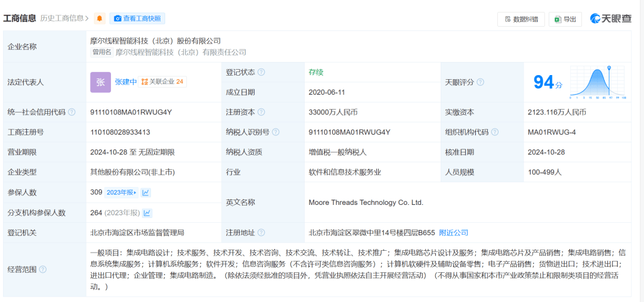Select former name 摩尔线程智能科技（北京）有限责任公司
The height and width of the screenshot is (302, 644).
click(181, 52)
